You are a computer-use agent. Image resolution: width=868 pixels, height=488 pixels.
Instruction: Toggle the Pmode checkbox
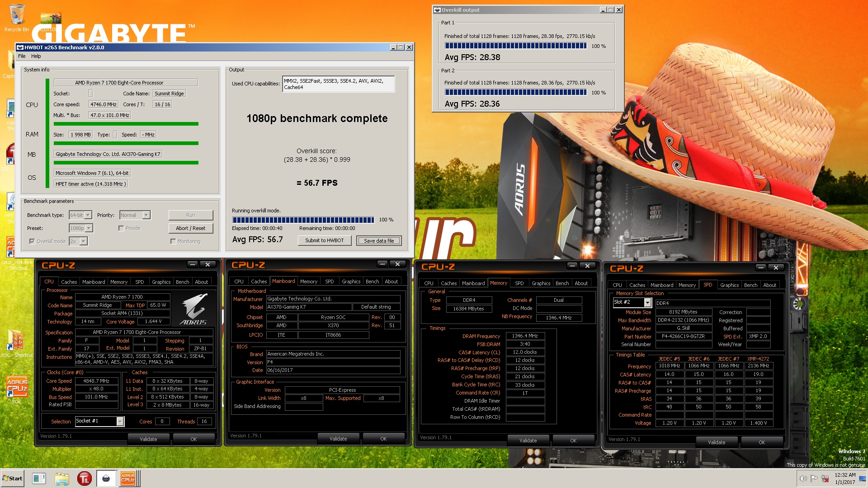121,228
